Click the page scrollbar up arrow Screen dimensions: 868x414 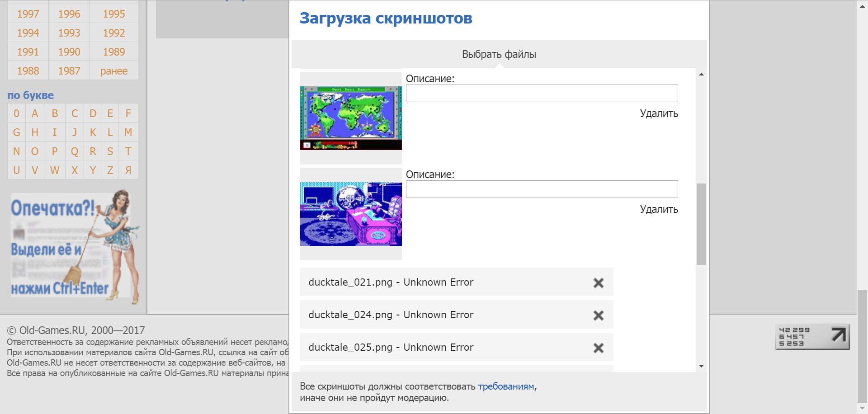[863, 6]
